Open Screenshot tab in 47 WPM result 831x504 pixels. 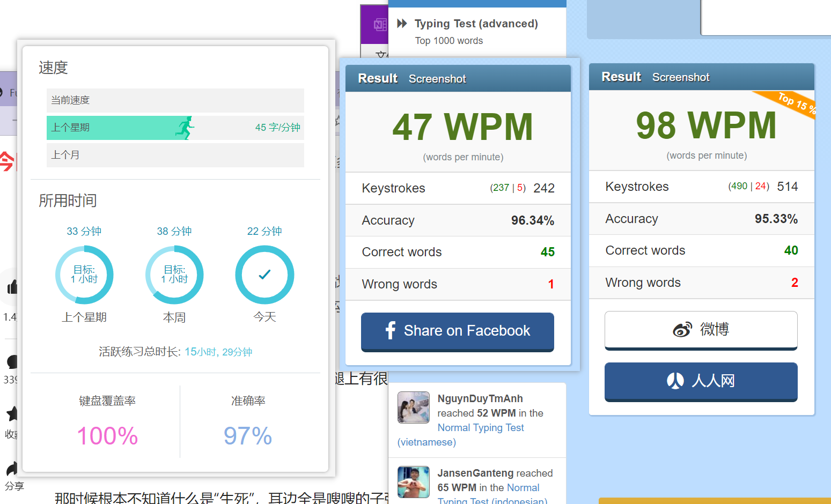coord(437,79)
